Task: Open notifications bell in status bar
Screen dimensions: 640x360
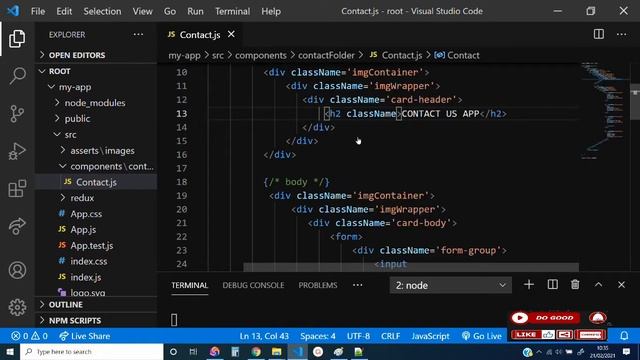Action: coord(624,336)
